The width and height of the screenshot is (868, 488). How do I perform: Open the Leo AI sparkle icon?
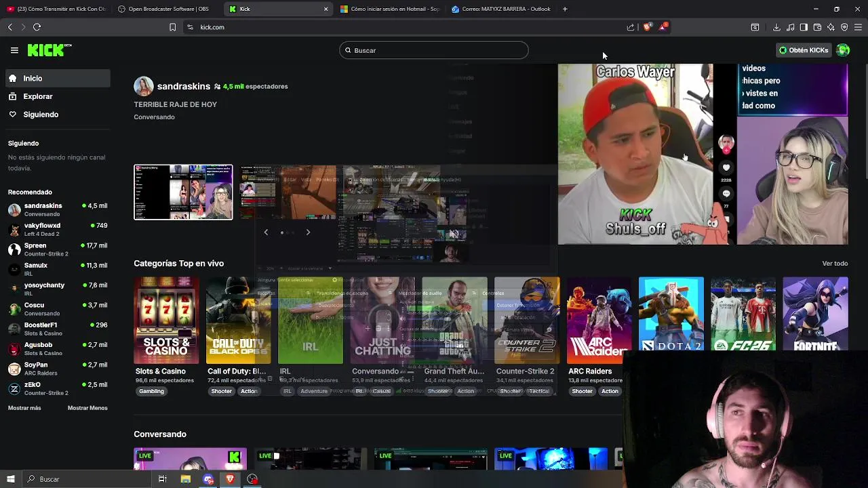(x=831, y=27)
